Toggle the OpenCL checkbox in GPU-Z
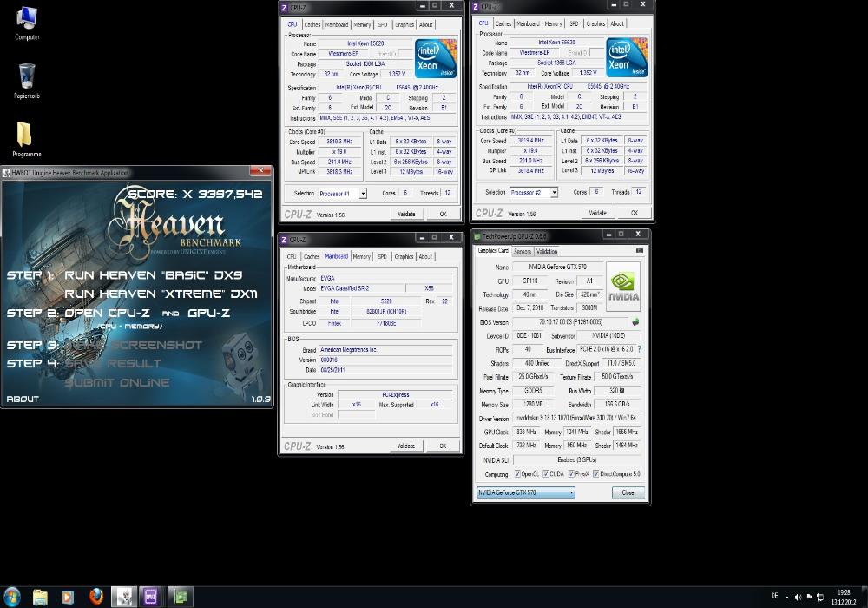The width and height of the screenshot is (868, 608). point(517,474)
